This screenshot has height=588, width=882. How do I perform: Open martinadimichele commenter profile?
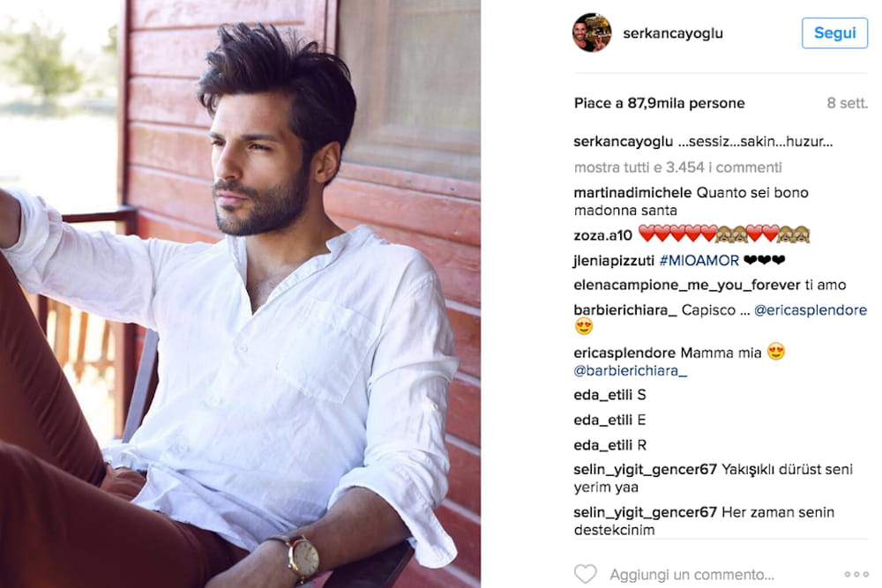[x=632, y=192]
